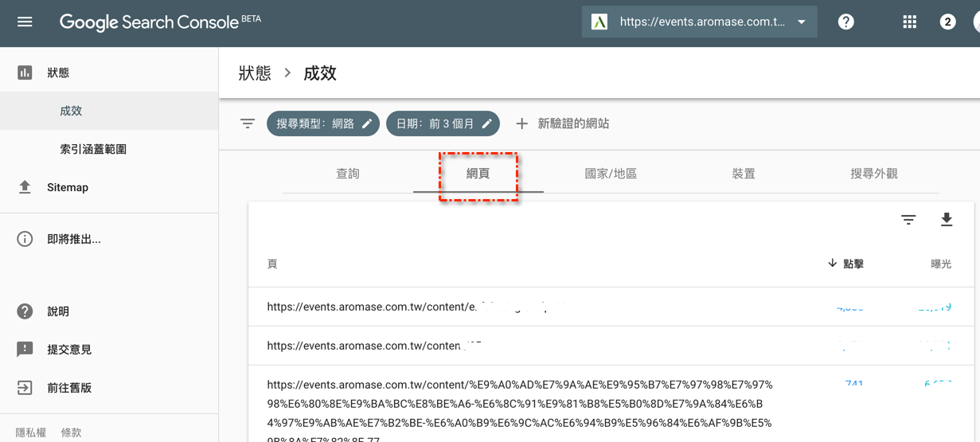Go to Sitemap in the sidebar
The height and width of the screenshot is (442, 980).
[68, 187]
